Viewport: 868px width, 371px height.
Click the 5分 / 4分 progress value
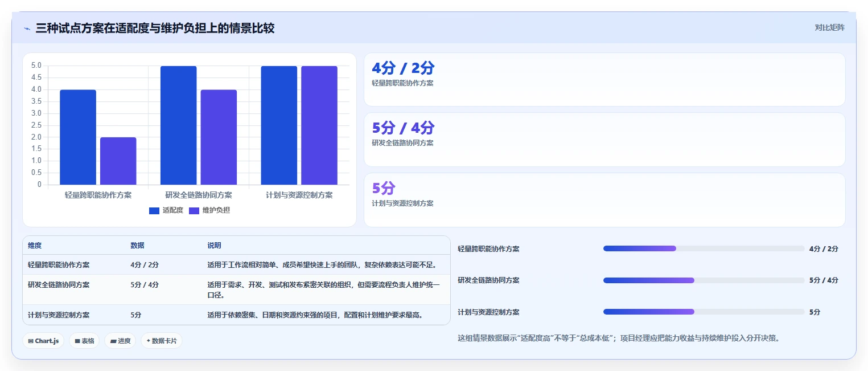[824, 280]
